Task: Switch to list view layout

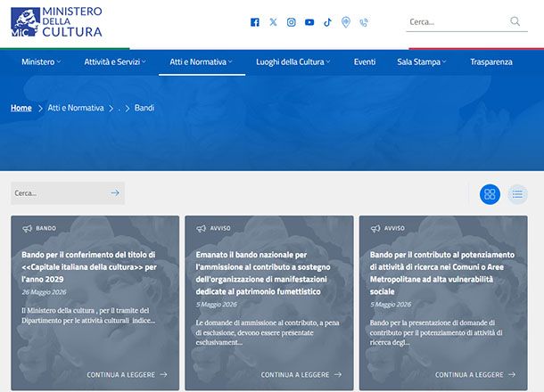Action: (517, 194)
